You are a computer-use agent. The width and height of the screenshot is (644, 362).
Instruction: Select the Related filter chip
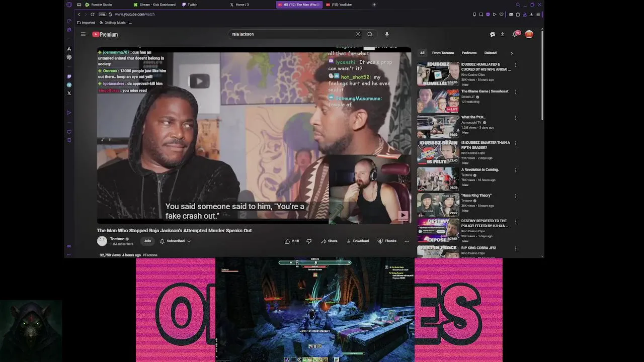tap(490, 53)
